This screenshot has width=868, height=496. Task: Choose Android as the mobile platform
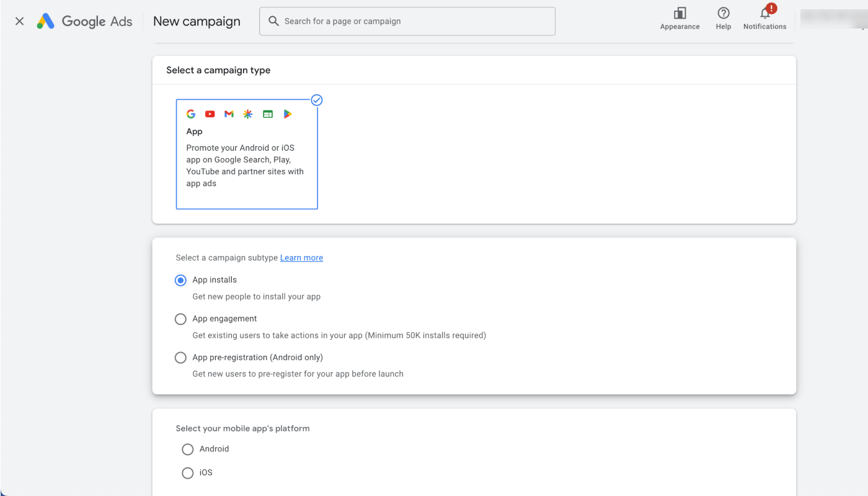(x=187, y=449)
